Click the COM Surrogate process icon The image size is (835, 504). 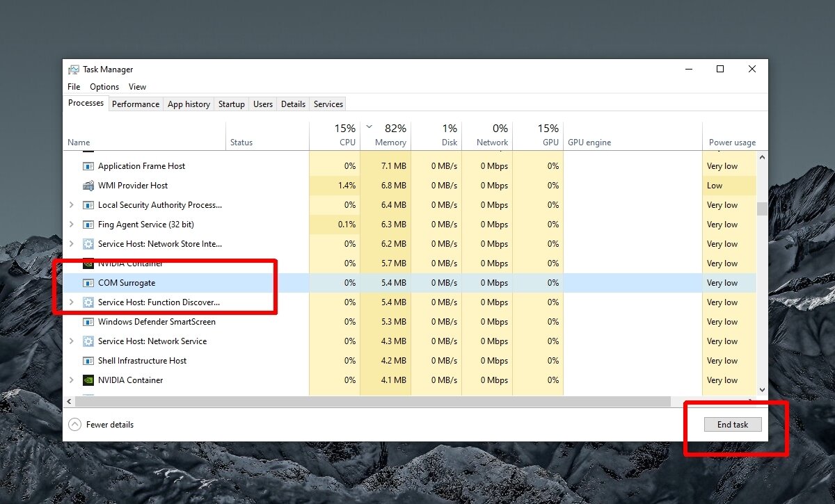pyautogui.click(x=88, y=283)
